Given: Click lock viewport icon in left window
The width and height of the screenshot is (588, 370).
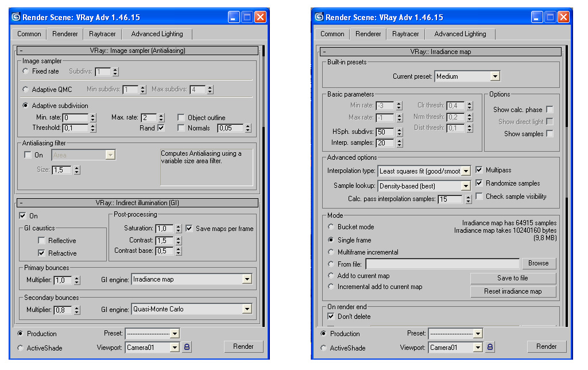Looking at the screenshot, I should pyautogui.click(x=187, y=347).
